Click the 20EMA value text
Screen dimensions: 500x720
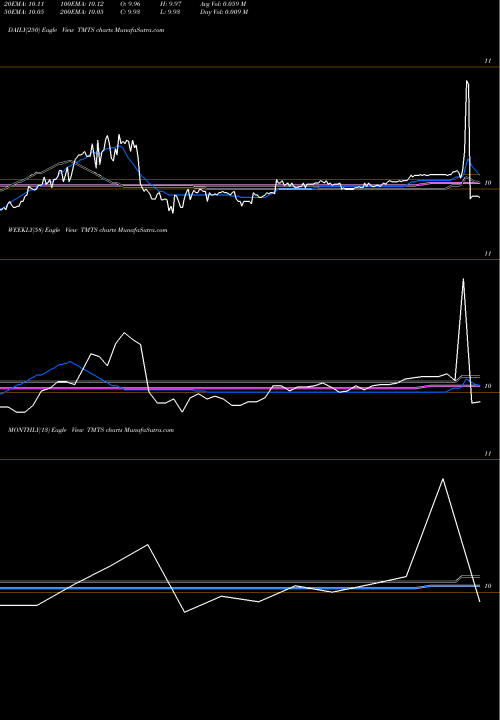pyautogui.click(x=24, y=4)
